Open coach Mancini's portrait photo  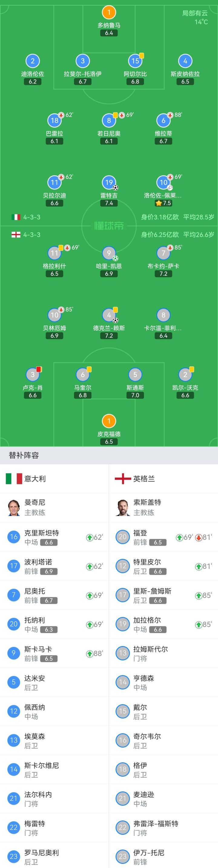tap(14, 508)
